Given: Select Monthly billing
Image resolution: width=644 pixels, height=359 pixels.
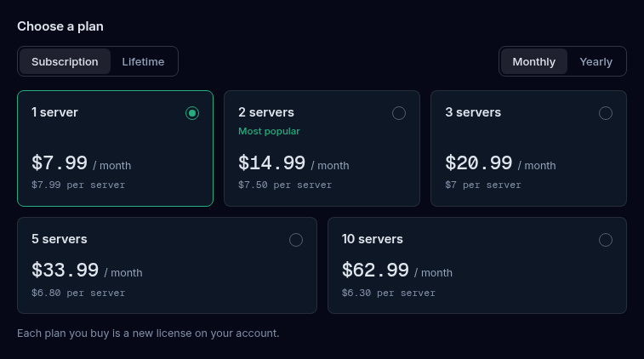Looking at the screenshot, I should 534,61.
